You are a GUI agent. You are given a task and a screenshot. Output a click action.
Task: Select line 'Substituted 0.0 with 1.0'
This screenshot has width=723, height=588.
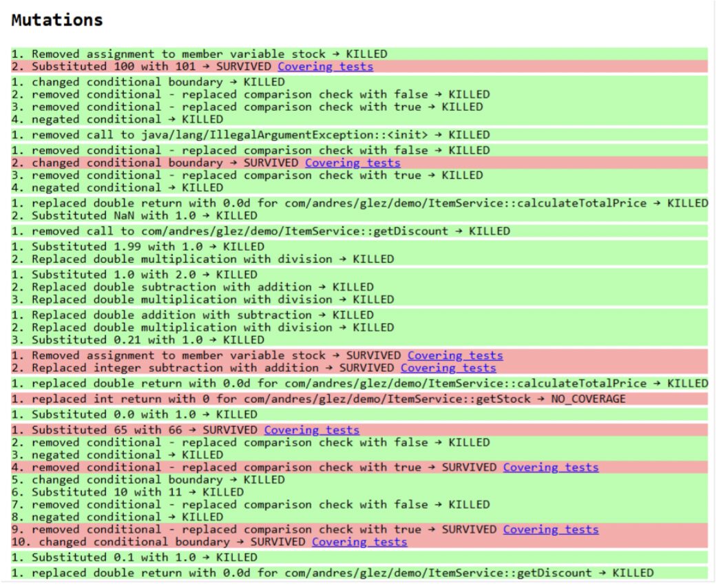[x=359, y=414]
